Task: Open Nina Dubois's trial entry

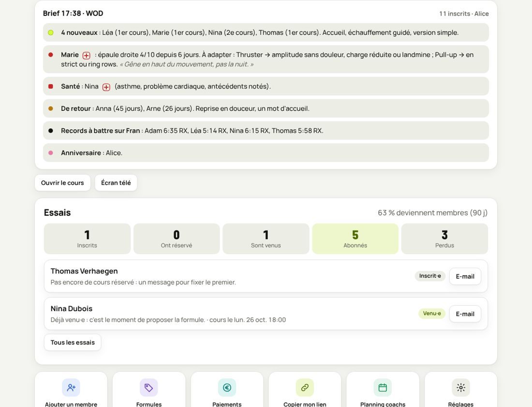Action: coord(266,314)
